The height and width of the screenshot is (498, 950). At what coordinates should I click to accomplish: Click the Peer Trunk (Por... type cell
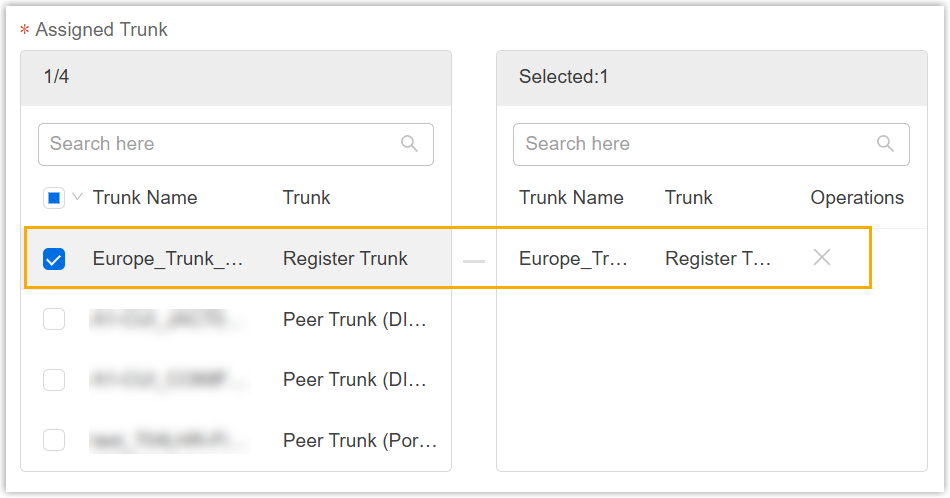click(360, 440)
